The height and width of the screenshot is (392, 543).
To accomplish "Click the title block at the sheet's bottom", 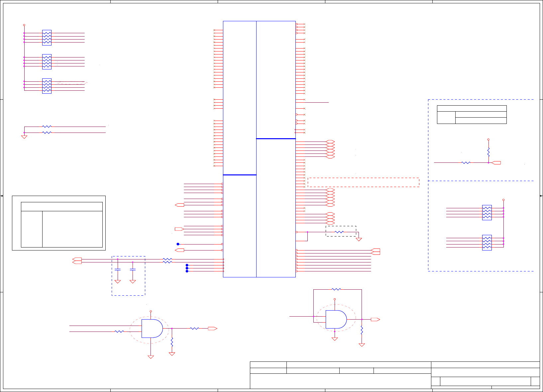I will (395, 375).
